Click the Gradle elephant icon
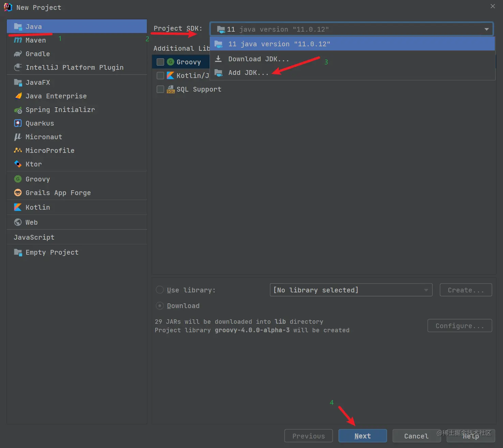 click(18, 54)
